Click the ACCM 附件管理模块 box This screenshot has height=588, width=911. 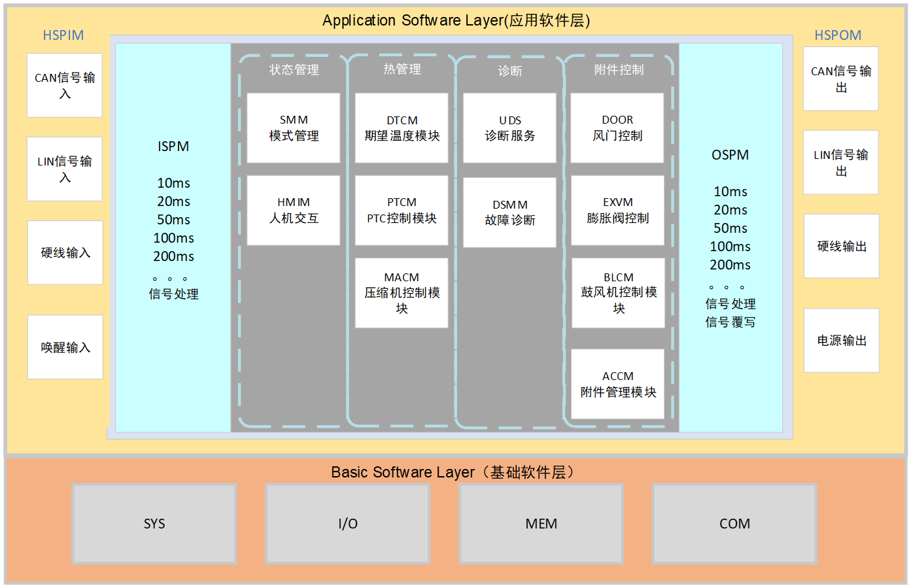click(x=617, y=384)
